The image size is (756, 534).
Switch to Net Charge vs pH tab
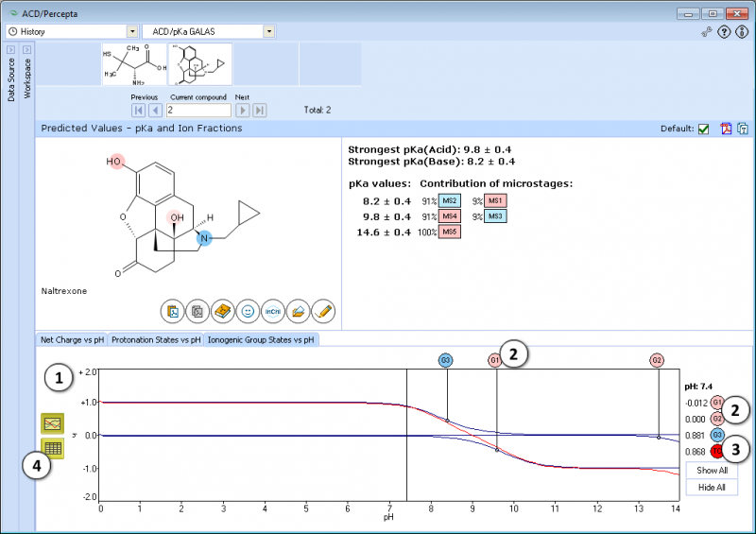[73, 340]
